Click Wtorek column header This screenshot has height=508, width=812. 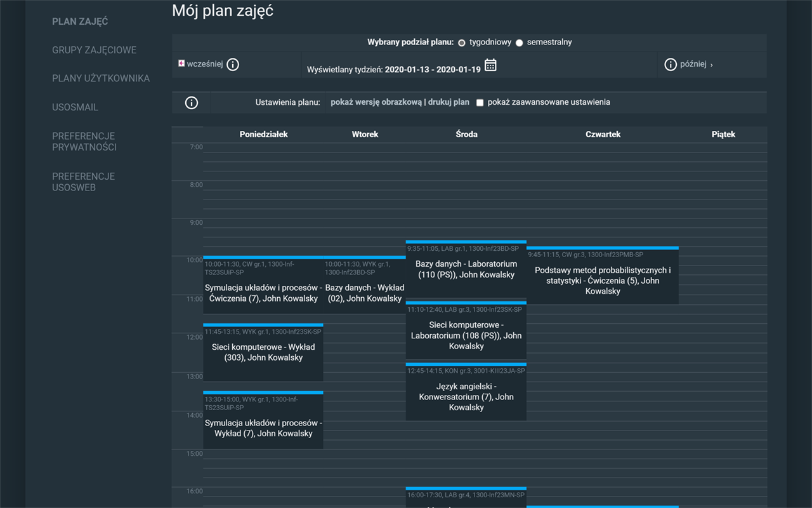[x=365, y=135]
